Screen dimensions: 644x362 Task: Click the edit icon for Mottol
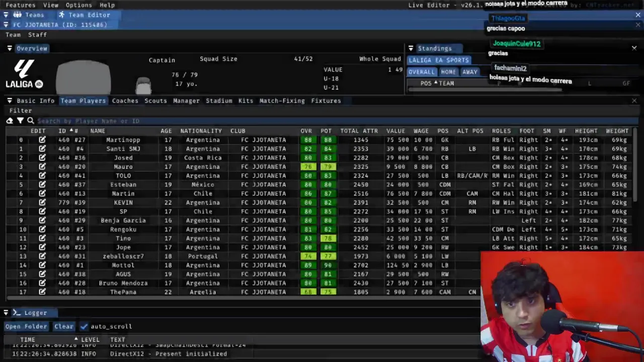pos(42,265)
